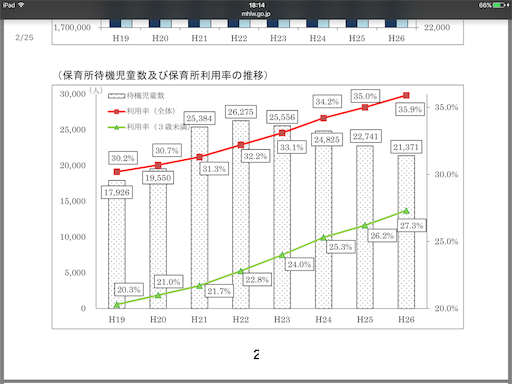Viewport: 512px width, 384px height.
Task: Click the green triangle marker at H19
Action: tap(117, 305)
